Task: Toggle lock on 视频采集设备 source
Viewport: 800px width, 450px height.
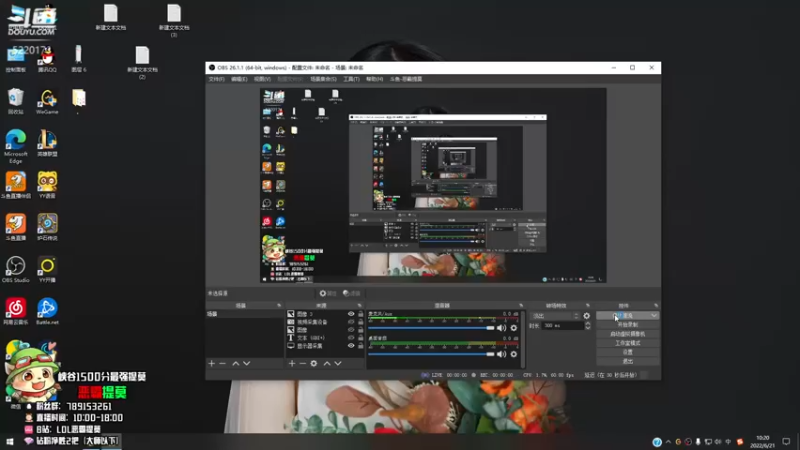Action: coord(361,322)
